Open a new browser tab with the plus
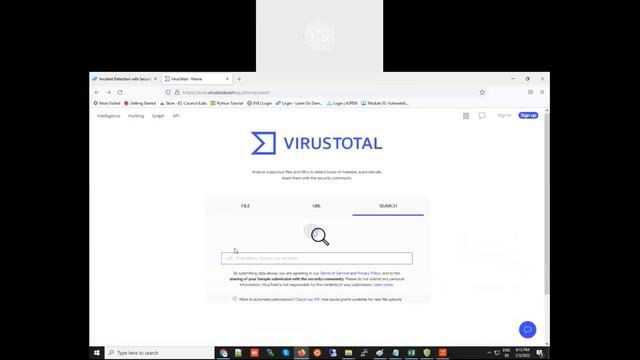 coord(239,79)
